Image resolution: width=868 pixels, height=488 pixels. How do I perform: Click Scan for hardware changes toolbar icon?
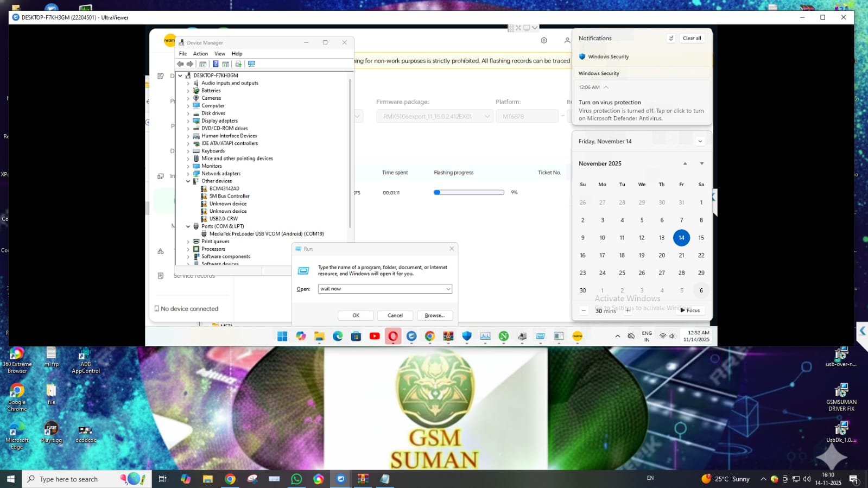pyautogui.click(x=251, y=64)
